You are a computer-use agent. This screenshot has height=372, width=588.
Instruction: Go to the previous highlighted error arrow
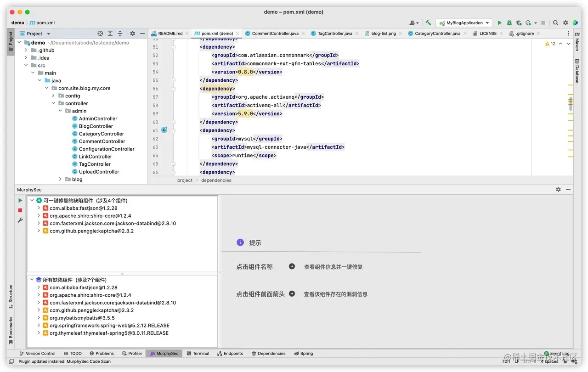pyautogui.click(x=560, y=44)
